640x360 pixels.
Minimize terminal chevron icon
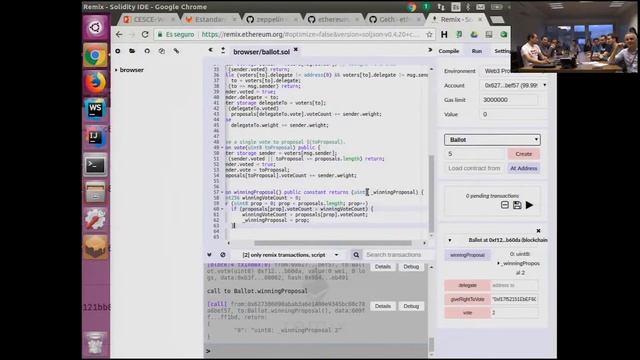pos(209,255)
